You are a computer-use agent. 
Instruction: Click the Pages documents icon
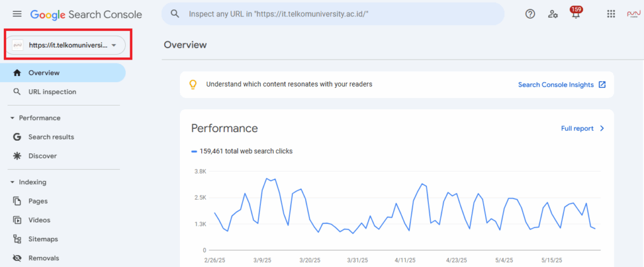pos(17,201)
